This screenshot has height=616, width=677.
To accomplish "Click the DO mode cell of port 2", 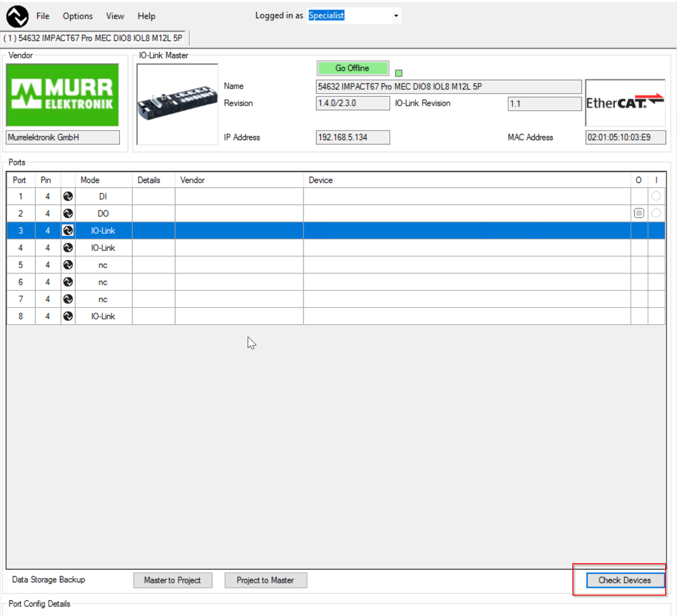I will click(x=103, y=213).
